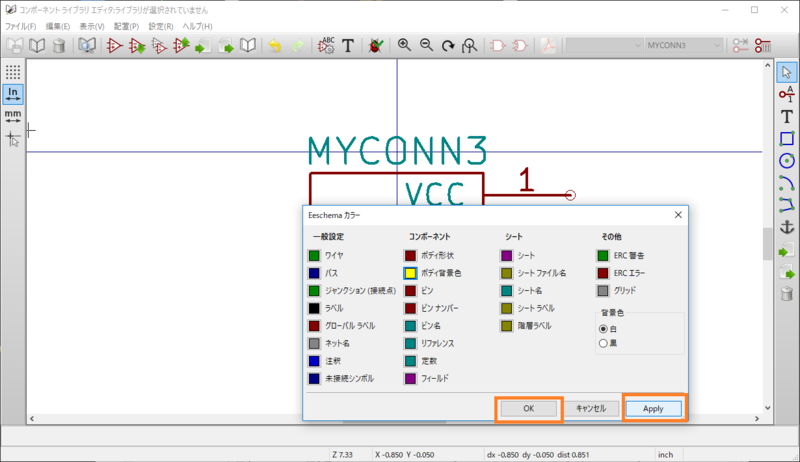The height and width of the screenshot is (462, 800).
Task: Toggle the cursor shape icon on left toolbar
Action: coord(13,138)
